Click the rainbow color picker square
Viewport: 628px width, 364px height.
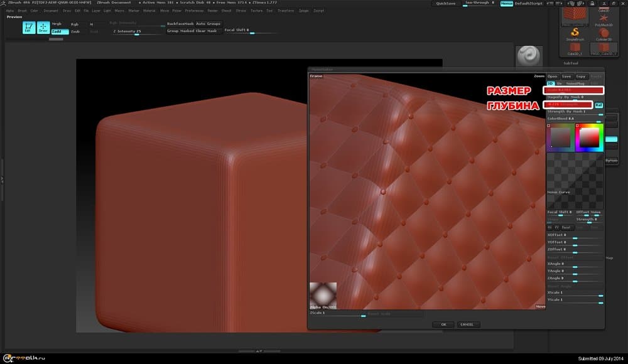pyautogui.click(x=589, y=137)
